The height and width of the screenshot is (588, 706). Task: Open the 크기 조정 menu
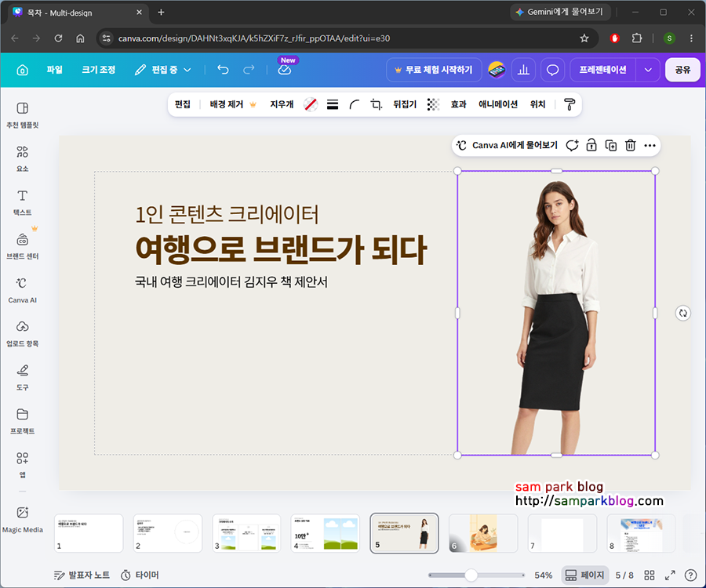99,70
